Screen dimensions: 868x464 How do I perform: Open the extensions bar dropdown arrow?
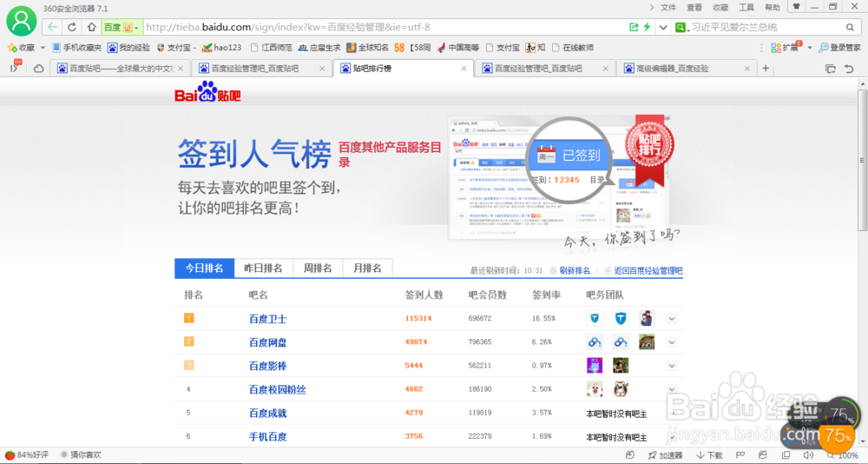coord(809,48)
